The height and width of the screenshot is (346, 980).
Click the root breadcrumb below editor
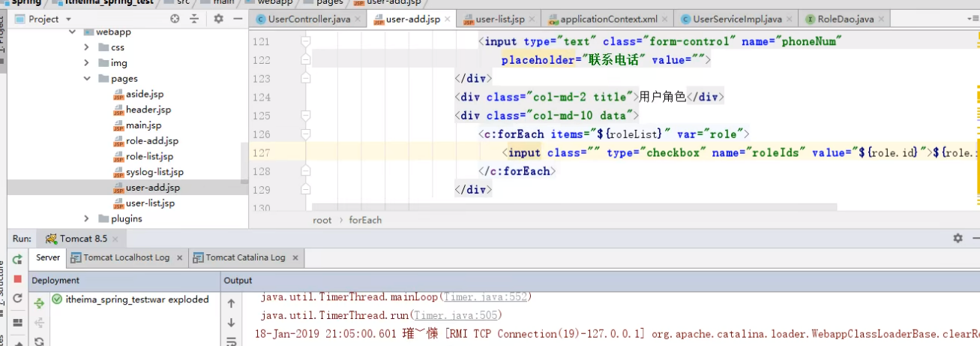tap(322, 220)
